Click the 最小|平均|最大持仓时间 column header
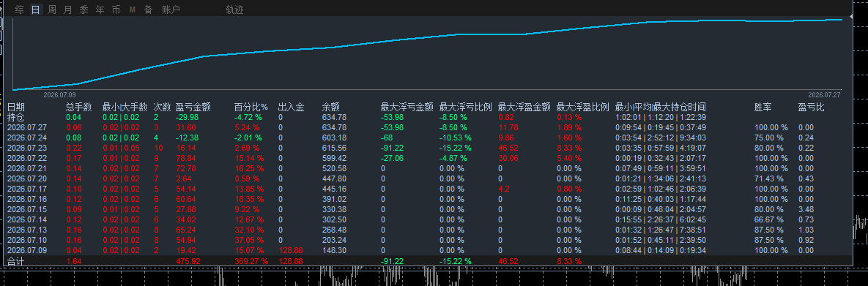Image resolution: width=868 pixels, height=286 pixels. [661, 107]
